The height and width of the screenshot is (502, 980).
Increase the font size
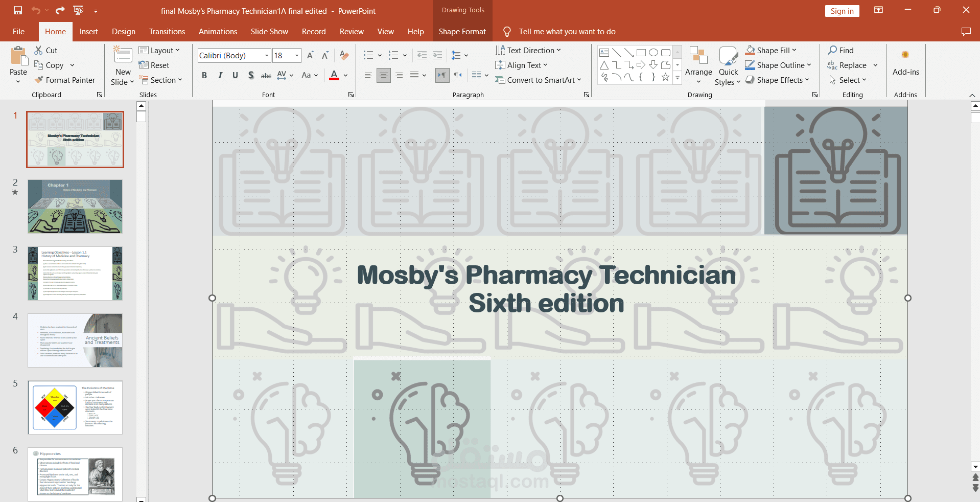tap(310, 55)
